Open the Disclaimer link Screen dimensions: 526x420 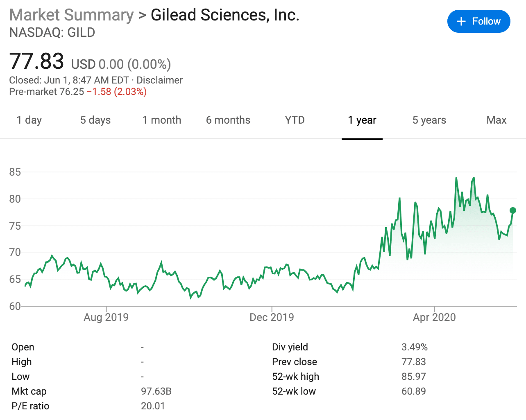[159, 80]
